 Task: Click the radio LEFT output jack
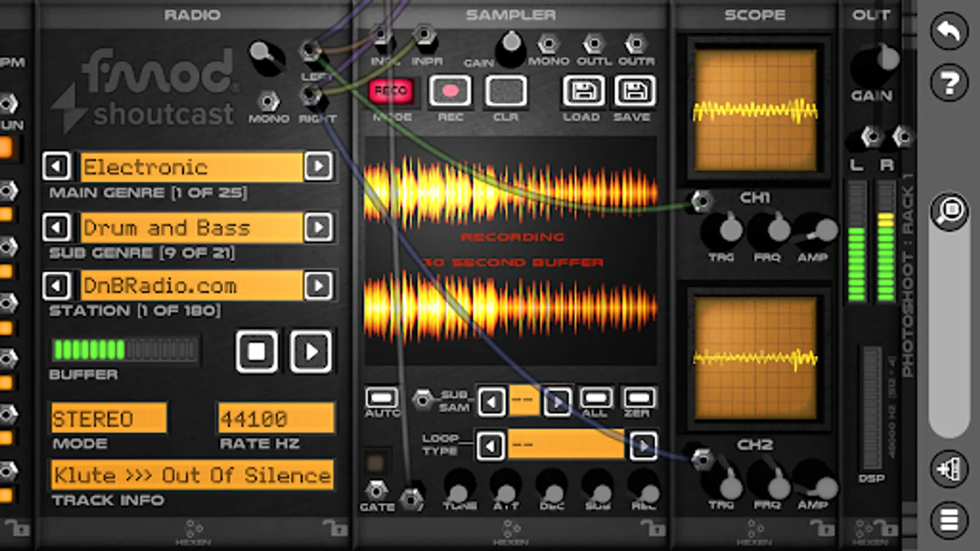click(311, 50)
